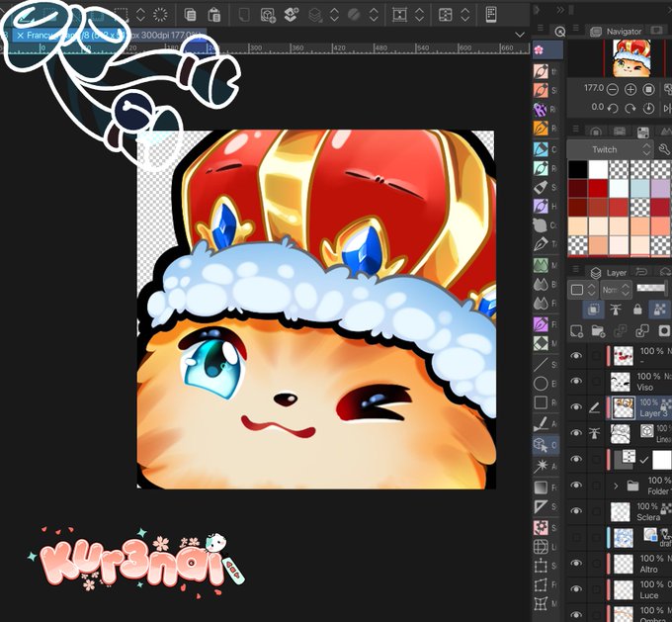Expand the Folder layer group
The height and width of the screenshot is (622, 672).
tap(616, 486)
